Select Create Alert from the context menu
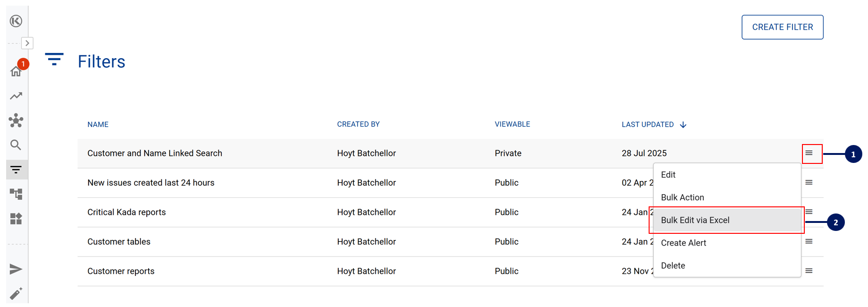The width and height of the screenshot is (868, 307). coord(684,243)
